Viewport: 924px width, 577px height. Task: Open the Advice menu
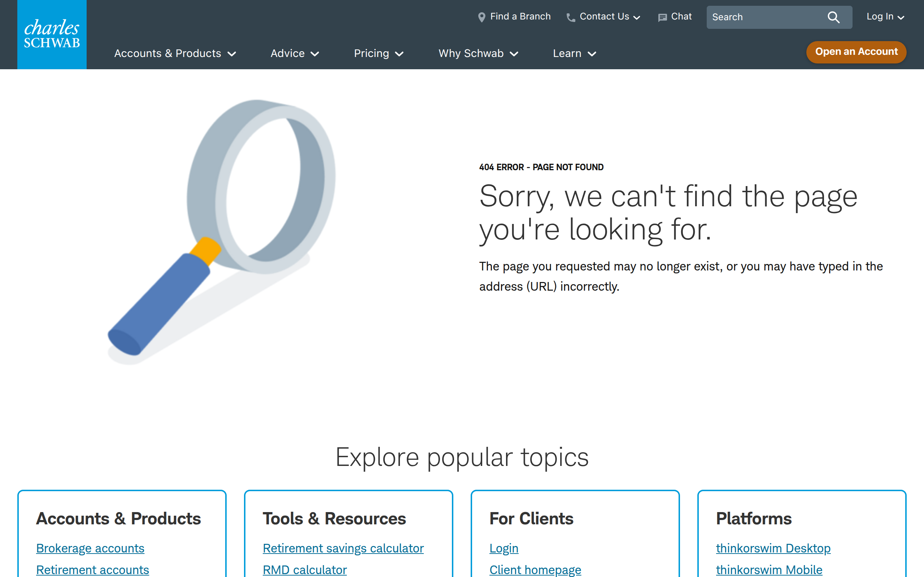click(295, 53)
